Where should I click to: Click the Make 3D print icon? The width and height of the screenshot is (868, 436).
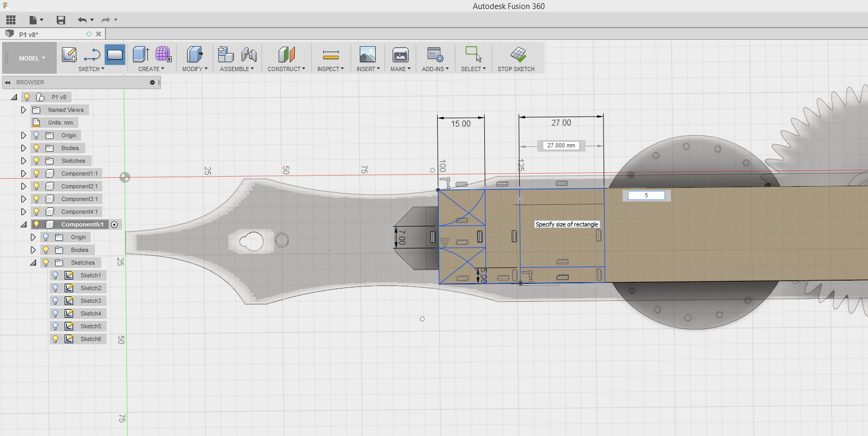coord(401,54)
